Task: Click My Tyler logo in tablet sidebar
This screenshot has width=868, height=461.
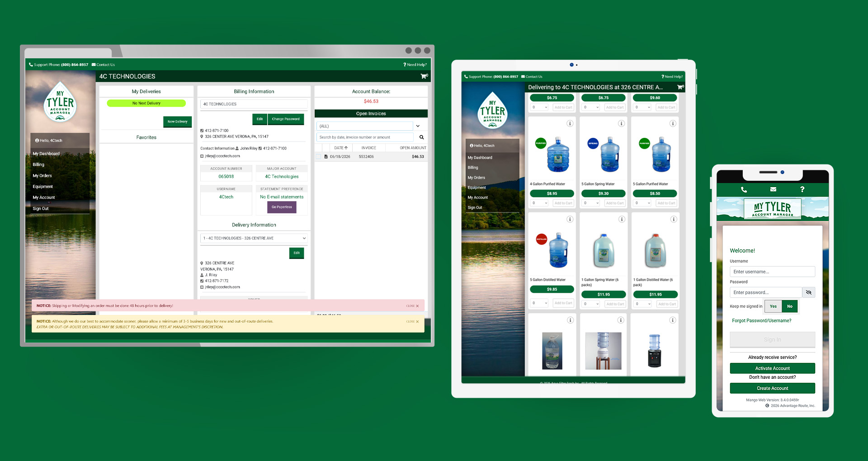Action: point(492,110)
